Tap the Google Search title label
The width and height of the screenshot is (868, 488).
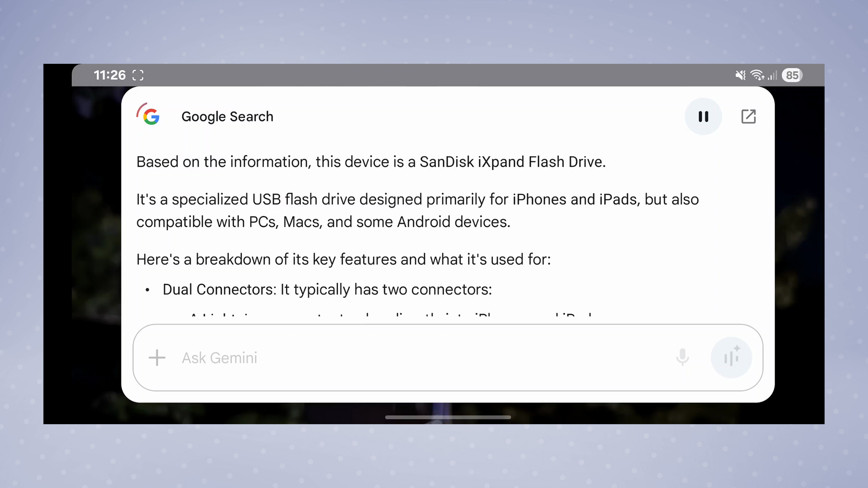coord(227,117)
